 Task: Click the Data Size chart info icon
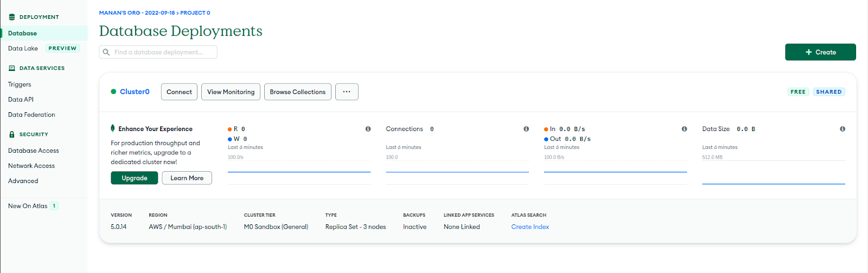pos(843,129)
